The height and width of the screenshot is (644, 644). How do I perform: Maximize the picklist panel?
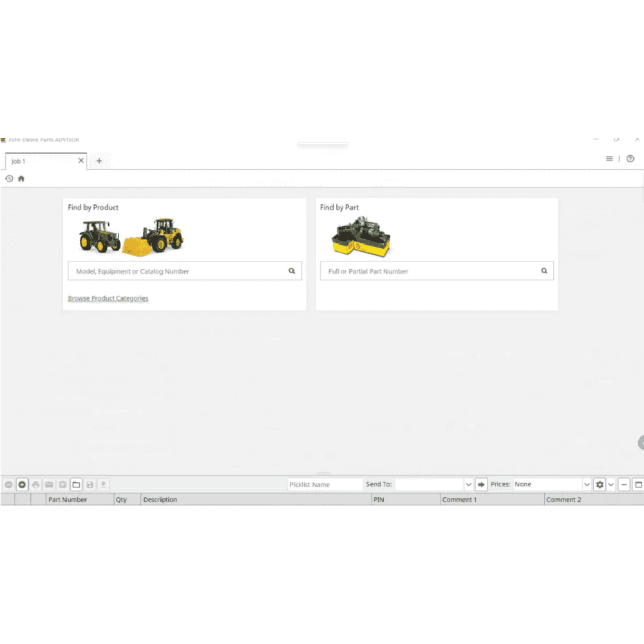tap(638, 485)
